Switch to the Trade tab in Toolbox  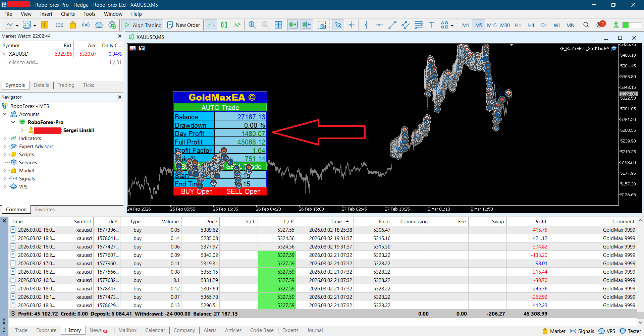21,330
